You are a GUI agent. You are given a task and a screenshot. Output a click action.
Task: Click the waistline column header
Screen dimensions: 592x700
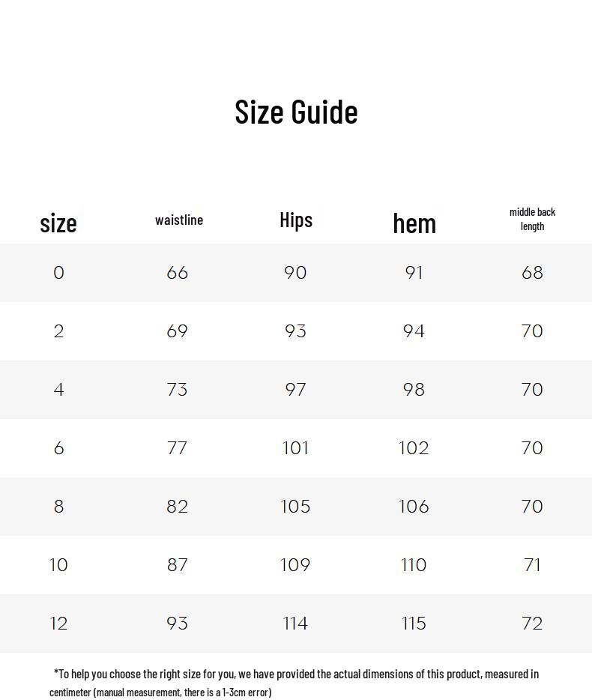coord(179,220)
